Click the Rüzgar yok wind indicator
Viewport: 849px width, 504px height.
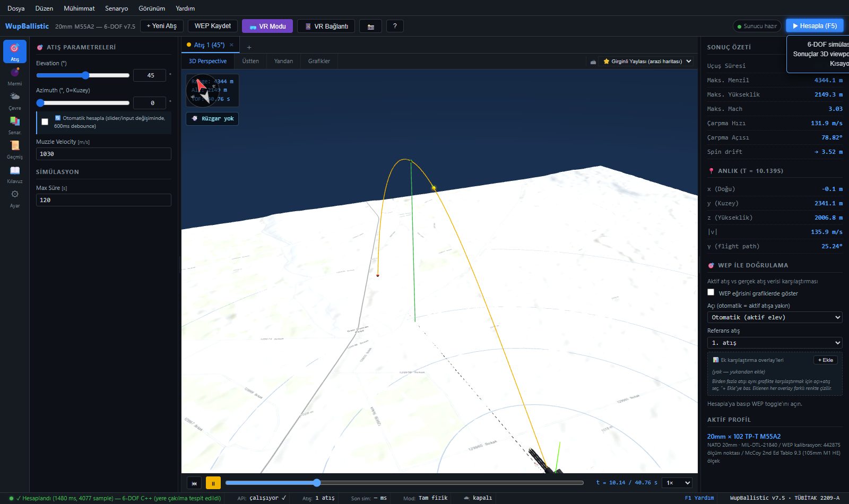tap(212, 119)
